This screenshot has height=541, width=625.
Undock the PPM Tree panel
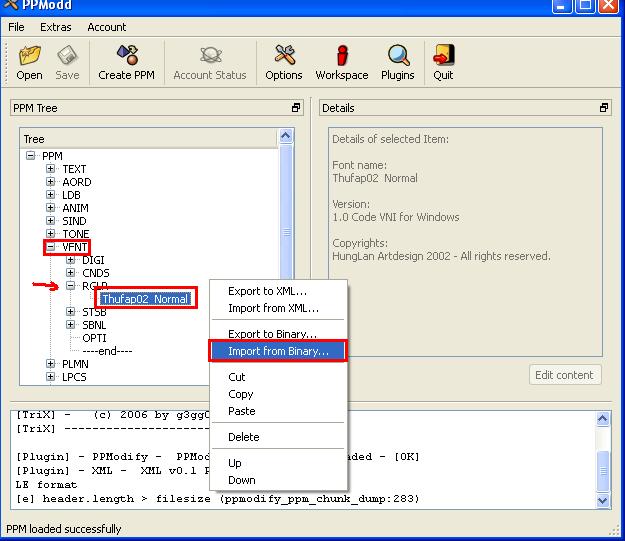[x=296, y=108]
